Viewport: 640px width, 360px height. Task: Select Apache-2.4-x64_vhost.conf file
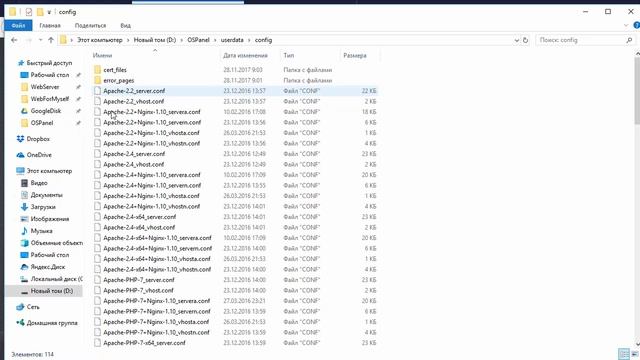[139, 227]
